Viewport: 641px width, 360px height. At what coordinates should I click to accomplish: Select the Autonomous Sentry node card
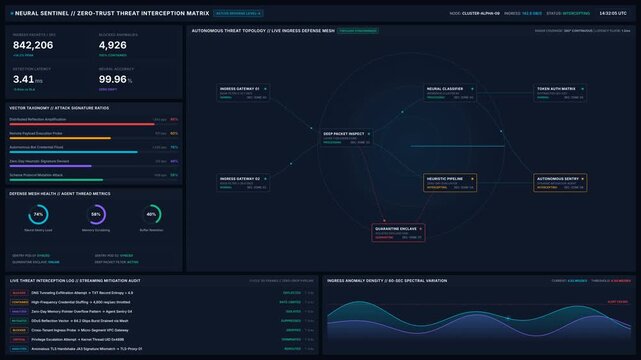[x=560, y=183]
